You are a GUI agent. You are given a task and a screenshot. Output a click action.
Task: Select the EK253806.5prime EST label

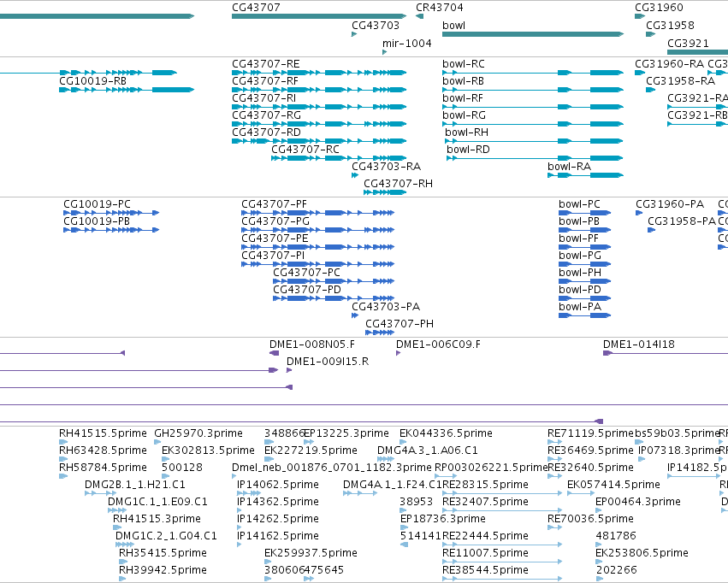pos(642,553)
